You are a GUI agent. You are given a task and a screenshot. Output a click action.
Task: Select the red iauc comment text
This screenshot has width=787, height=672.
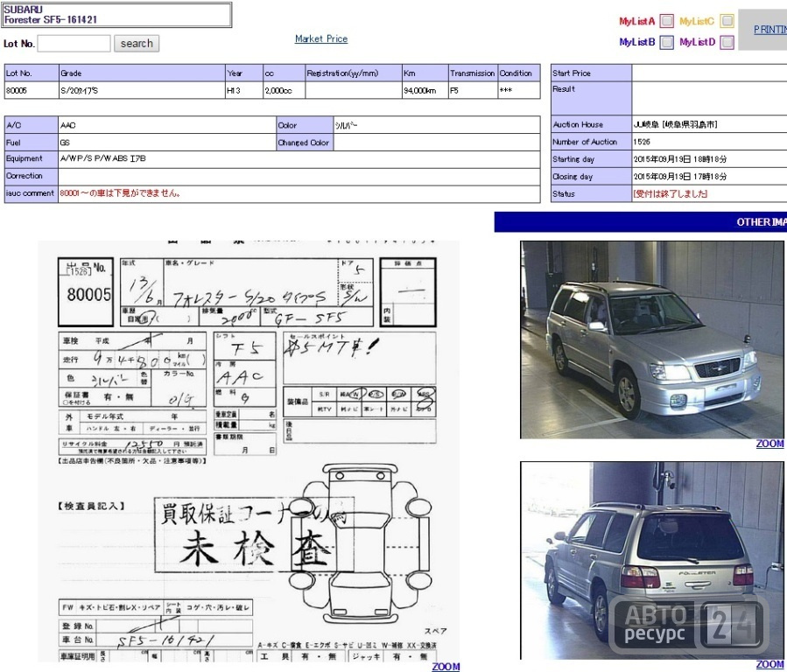pos(120,193)
